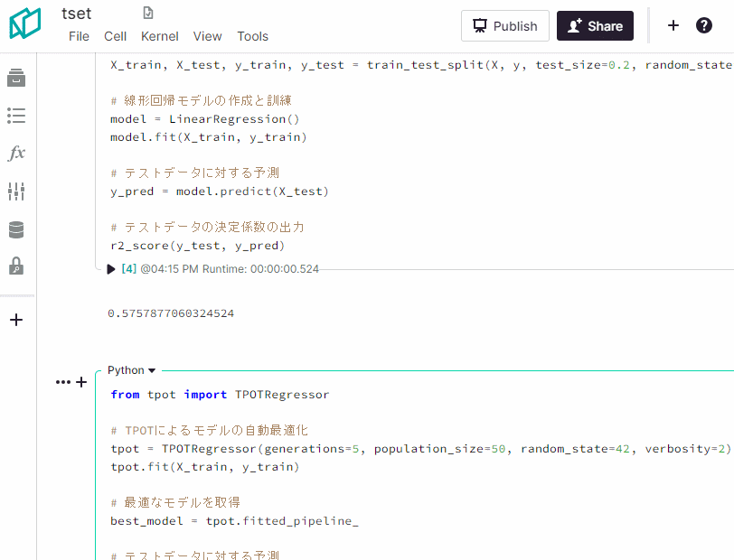Insert a cell using the plus beside Python cell
734x560 pixels.
pyautogui.click(x=81, y=382)
